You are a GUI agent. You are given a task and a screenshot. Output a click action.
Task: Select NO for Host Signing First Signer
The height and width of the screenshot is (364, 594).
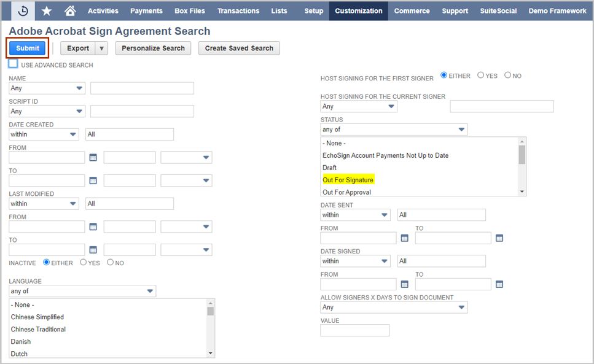[x=507, y=76]
